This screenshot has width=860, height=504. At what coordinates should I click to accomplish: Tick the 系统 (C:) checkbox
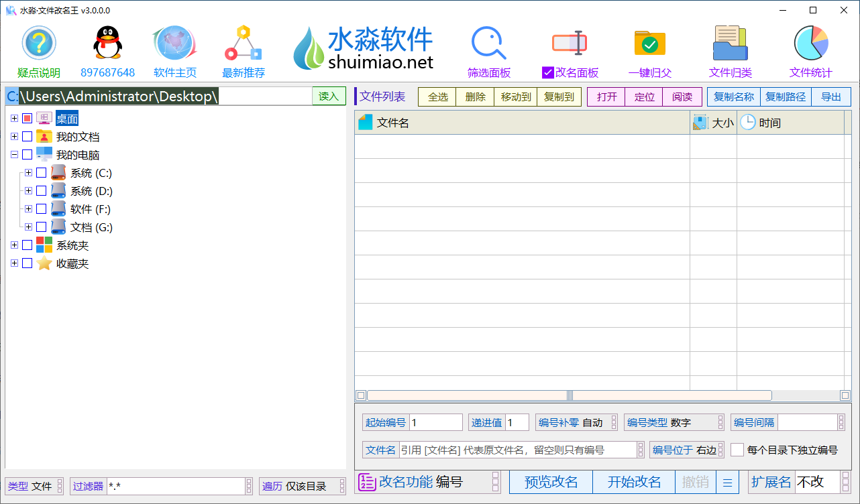pos(42,173)
